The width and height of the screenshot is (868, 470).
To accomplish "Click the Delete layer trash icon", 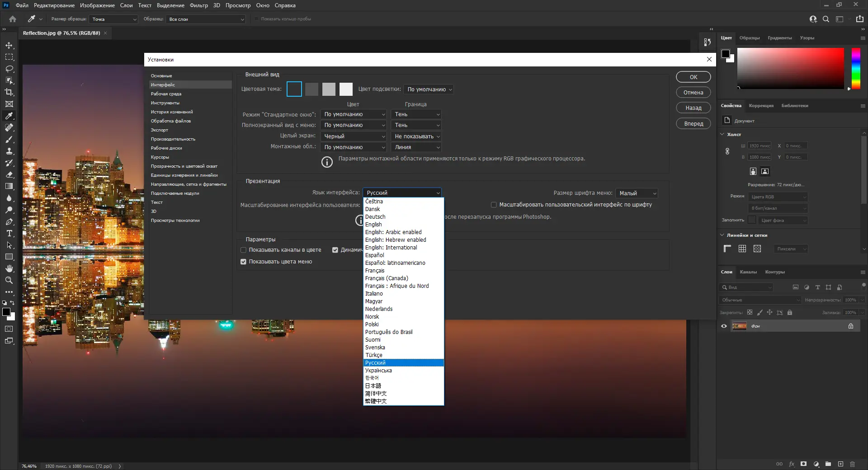I will (852, 464).
